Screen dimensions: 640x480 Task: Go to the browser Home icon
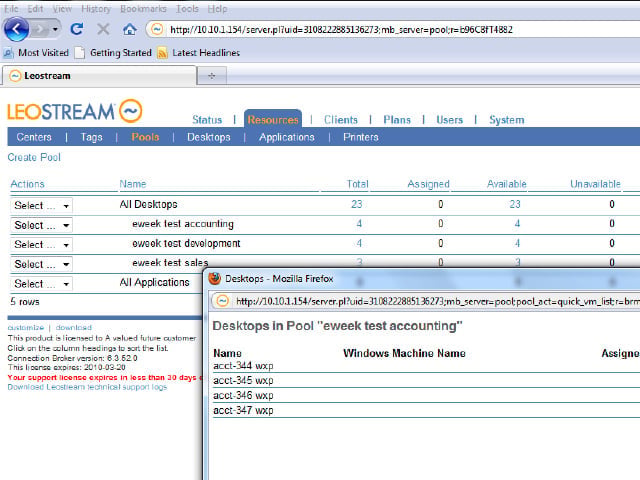point(130,29)
